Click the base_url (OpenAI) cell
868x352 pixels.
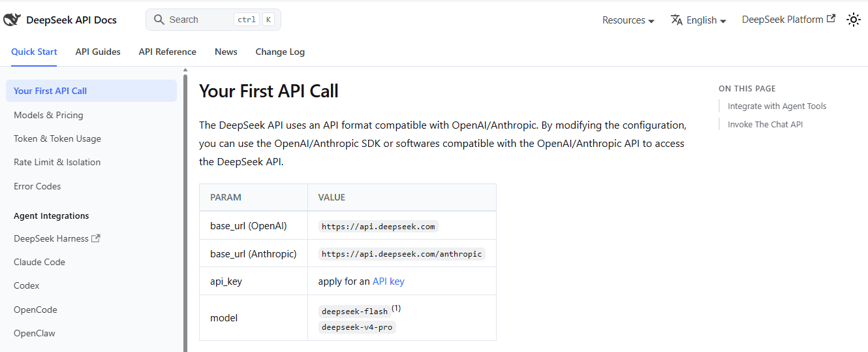tap(253, 226)
